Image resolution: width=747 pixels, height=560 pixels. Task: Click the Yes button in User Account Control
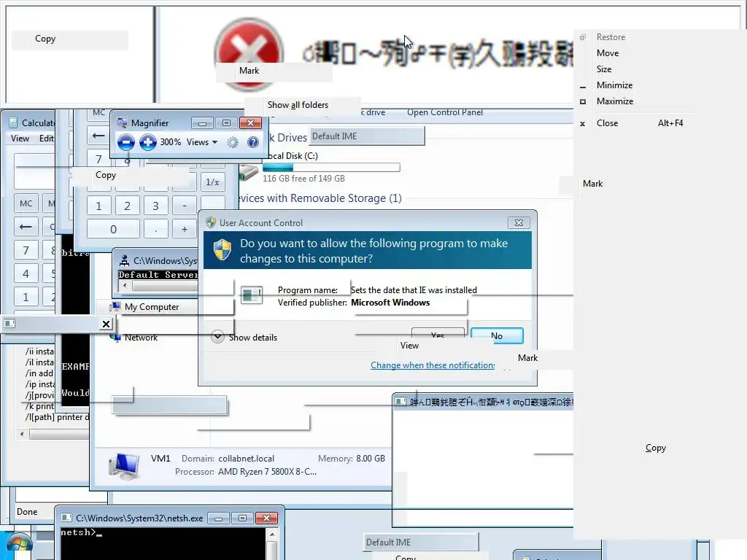438,332
